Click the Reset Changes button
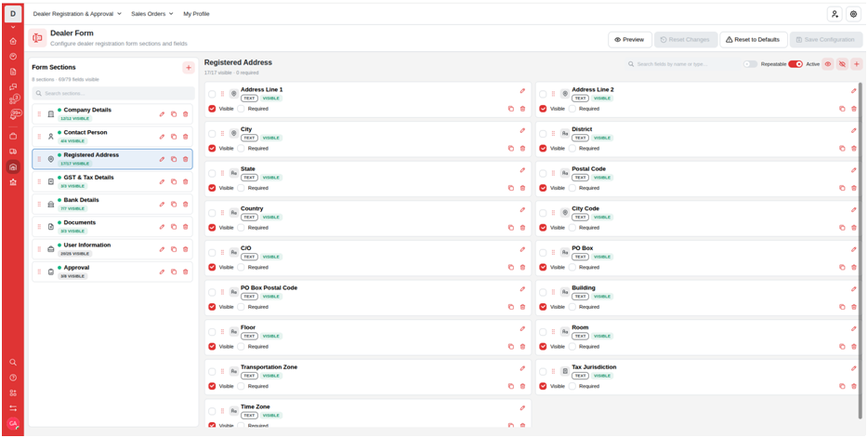 click(686, 40)
